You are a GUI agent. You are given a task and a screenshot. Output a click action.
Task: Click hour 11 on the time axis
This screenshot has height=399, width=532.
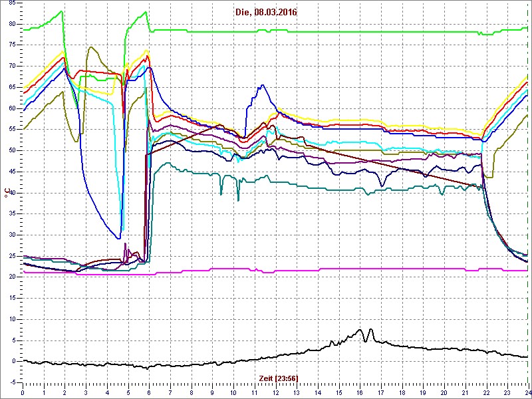pos(254,392)
